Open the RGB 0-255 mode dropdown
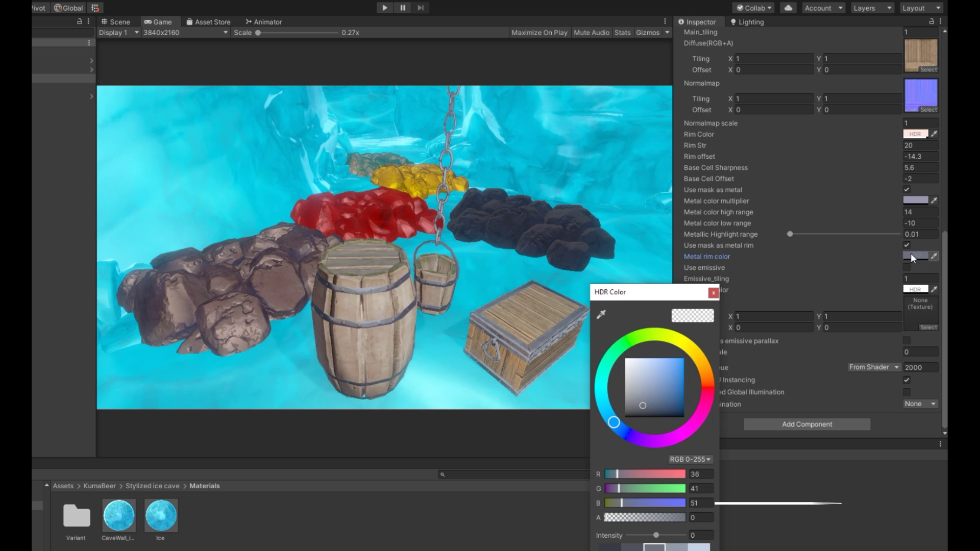 tap(690, 459)
